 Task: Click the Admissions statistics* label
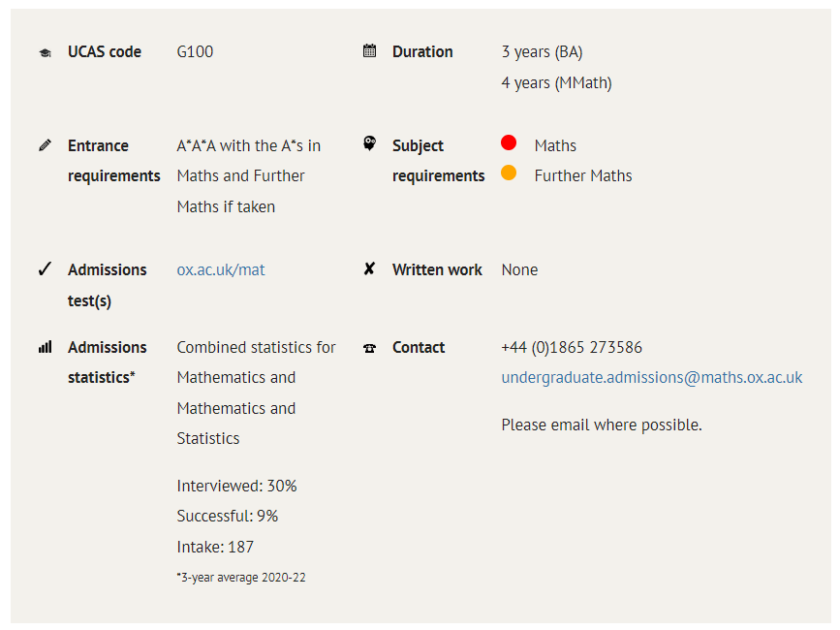pyautogui.click(x=108, y=362)
